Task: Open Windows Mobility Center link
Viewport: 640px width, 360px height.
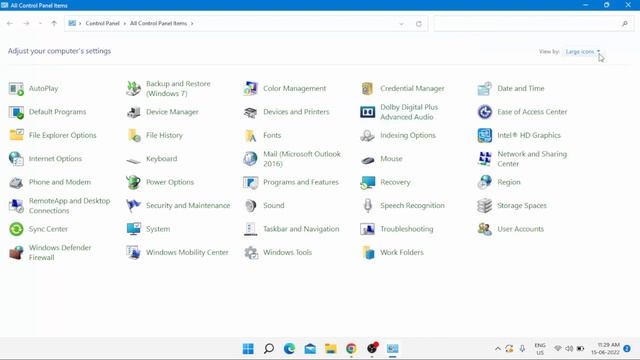Action: point(187,253)
